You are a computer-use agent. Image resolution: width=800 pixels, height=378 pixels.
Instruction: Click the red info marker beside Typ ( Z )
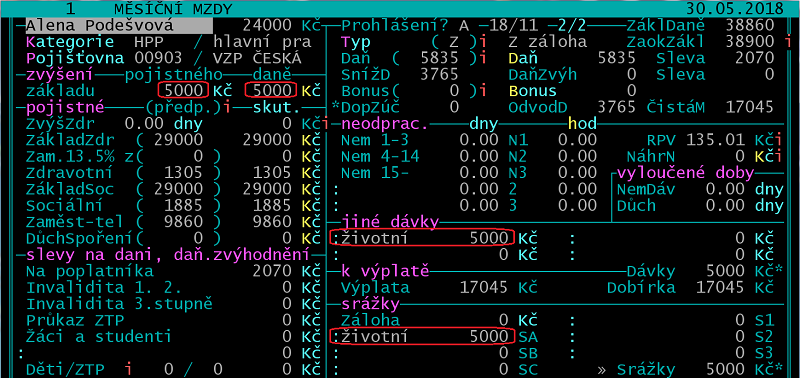click(x=482, y=41)
